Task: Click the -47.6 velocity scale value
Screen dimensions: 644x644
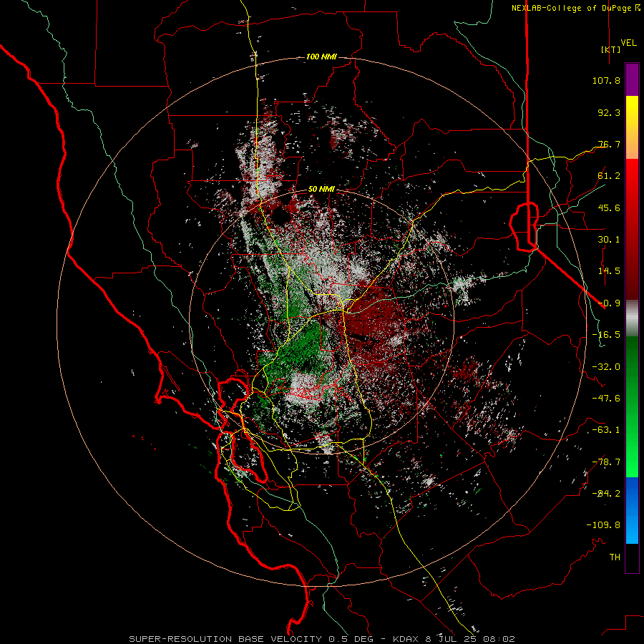Action: 606,399
